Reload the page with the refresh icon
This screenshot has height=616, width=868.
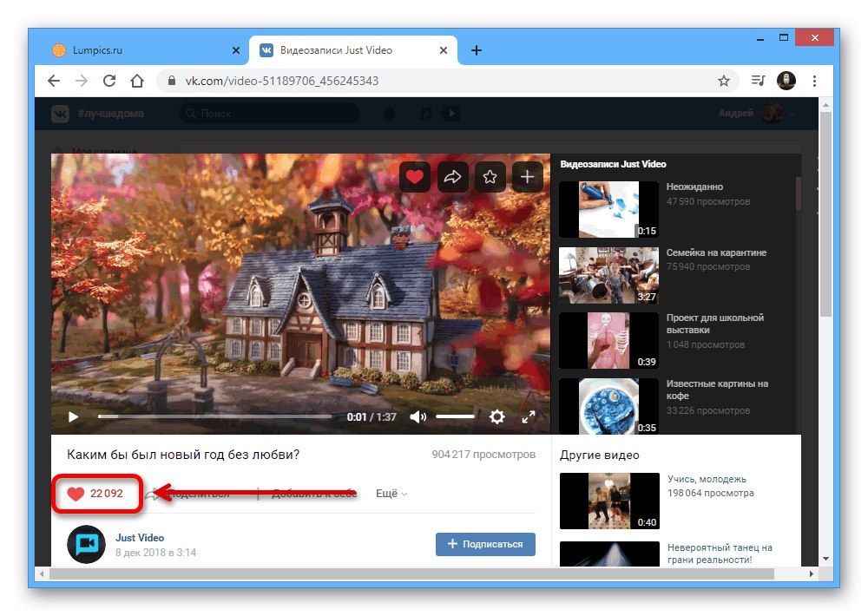[x=109, y=81]
